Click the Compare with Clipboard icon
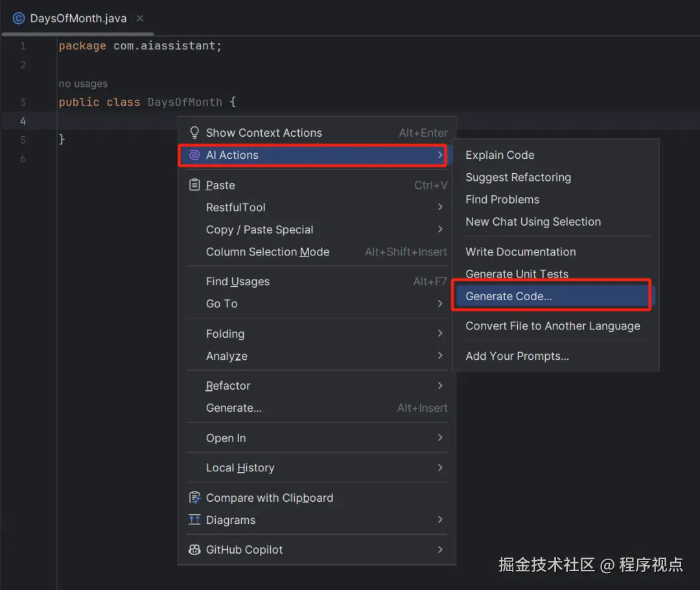The width and height of the screenshot is (700, 590). click(x=194, y=497)
